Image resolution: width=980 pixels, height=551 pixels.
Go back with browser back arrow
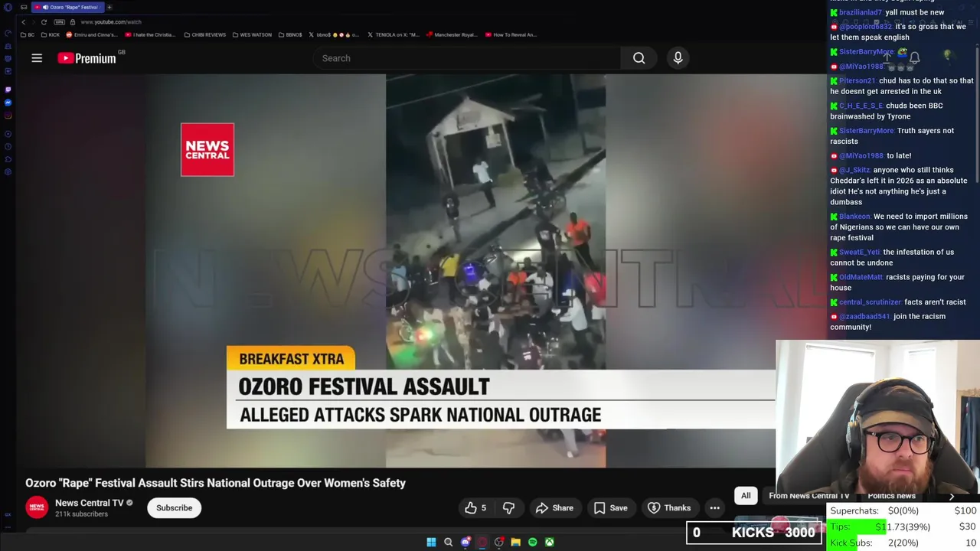pos(24,22)
